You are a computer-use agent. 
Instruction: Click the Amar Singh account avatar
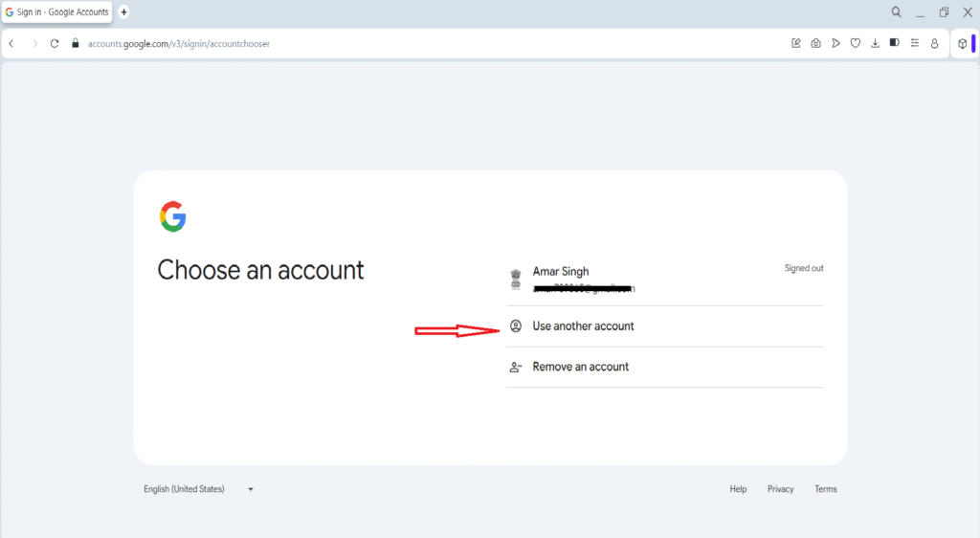(516, 280)
